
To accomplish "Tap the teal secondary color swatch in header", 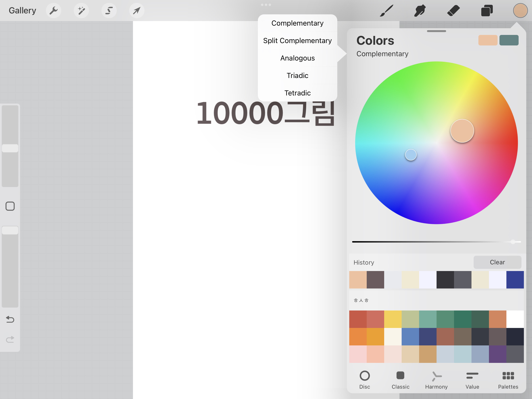I will click(509, 40).
